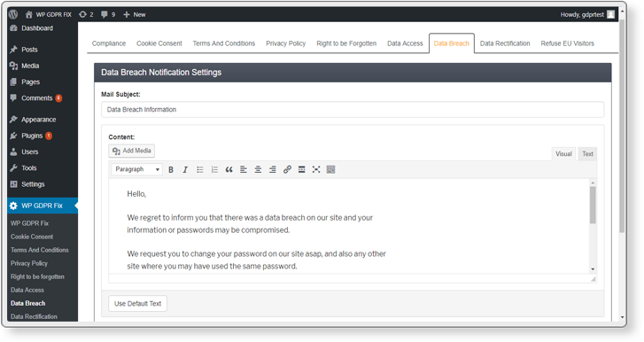
Task: Switch editor to Visual mode
Action: pyautogui.click(x=563, y=154)
